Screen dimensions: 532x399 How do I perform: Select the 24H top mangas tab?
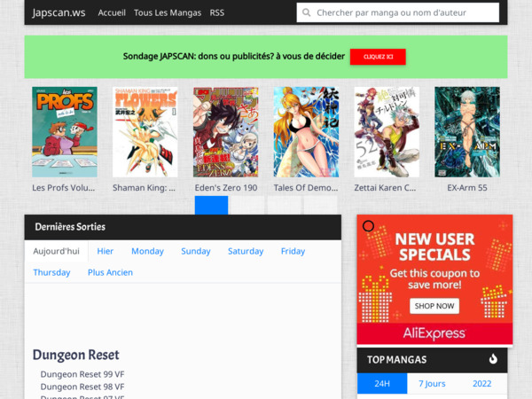pyautogui.click(x=382, y=384)
